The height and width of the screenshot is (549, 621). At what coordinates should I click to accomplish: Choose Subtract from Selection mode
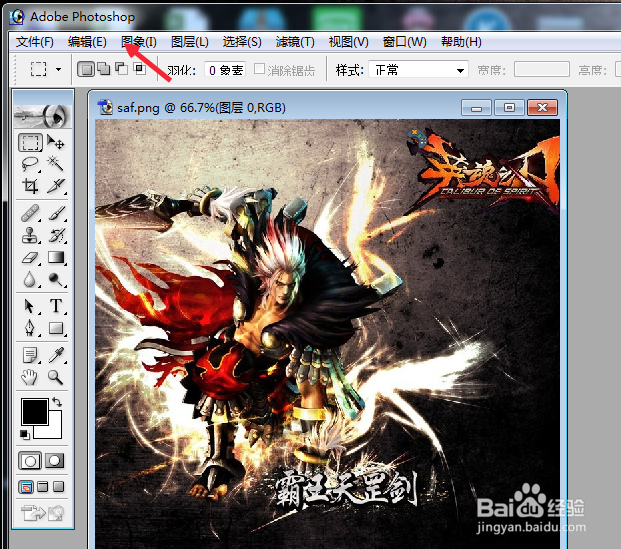(x=122, y=69)
